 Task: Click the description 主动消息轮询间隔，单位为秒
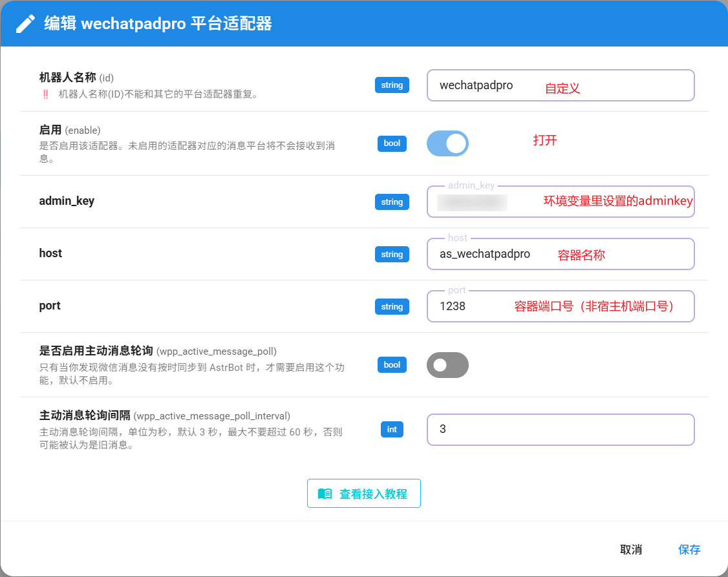pos(191,438)
